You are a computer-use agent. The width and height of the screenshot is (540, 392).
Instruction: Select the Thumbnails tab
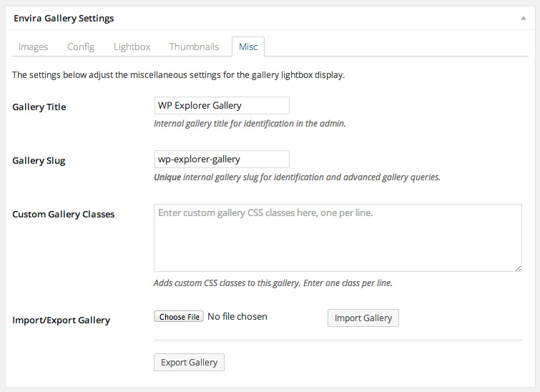194,46
